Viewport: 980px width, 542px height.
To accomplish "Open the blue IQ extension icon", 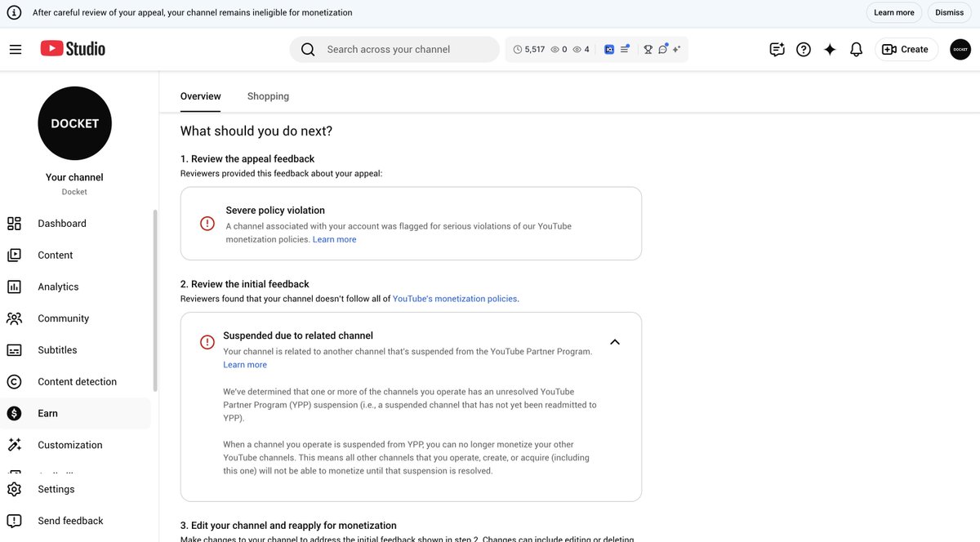I will pyautogui.click(x=608, y=49).
